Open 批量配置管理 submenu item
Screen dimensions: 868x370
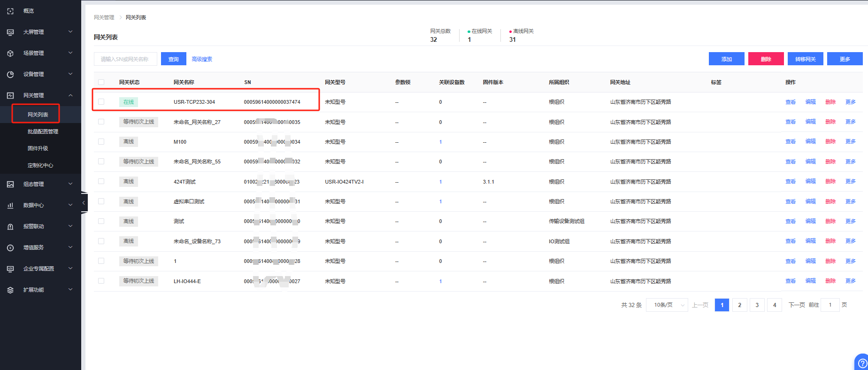pos(43,131)
